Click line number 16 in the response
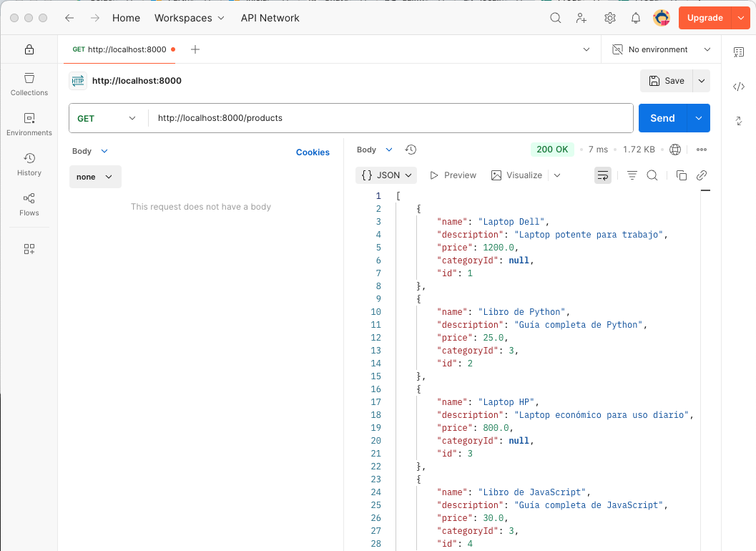 coord(376,389)
